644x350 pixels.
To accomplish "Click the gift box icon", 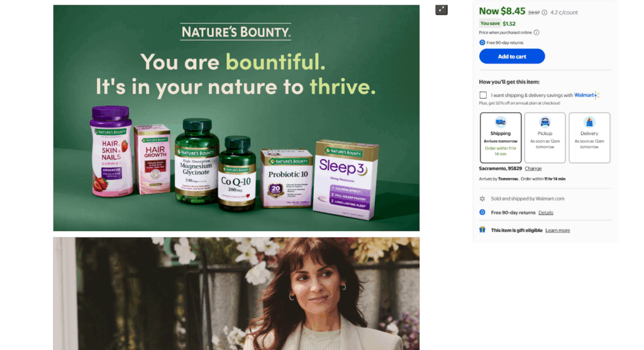I will 482,230.
